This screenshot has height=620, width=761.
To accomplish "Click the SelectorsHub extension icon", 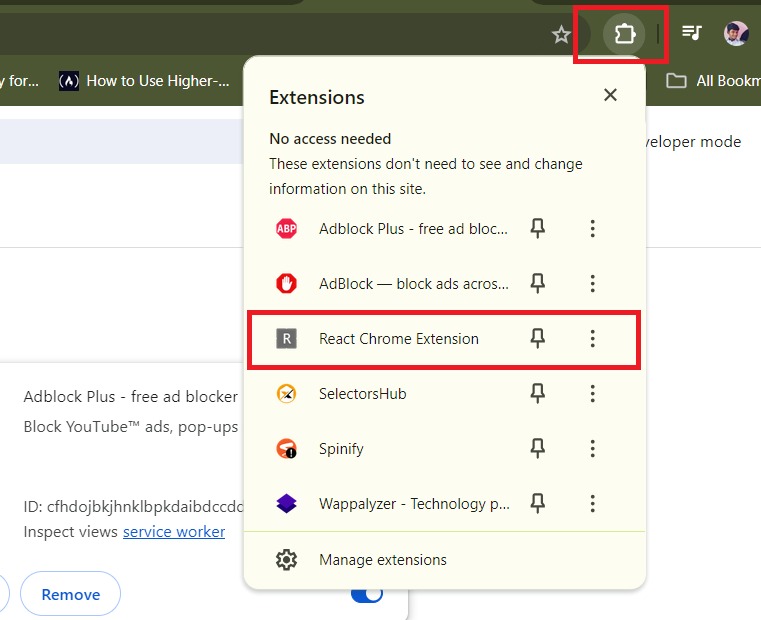I will (286, 394).
